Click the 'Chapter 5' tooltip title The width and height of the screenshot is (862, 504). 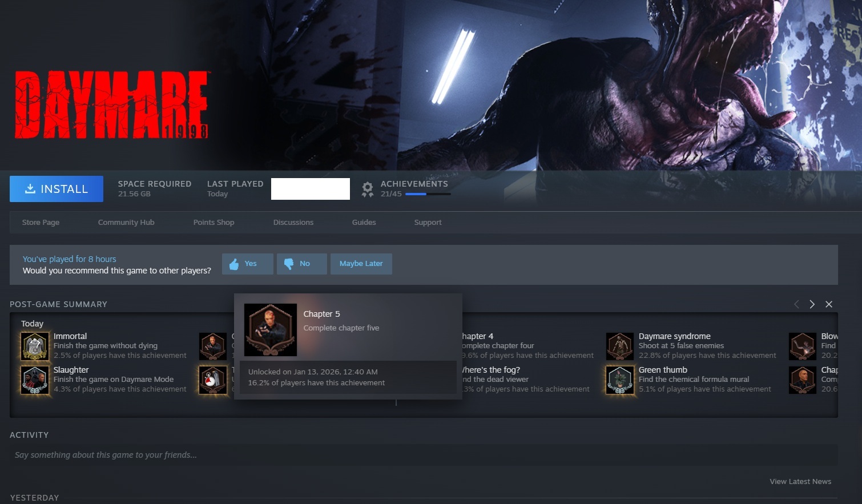(x=321, y=314)
